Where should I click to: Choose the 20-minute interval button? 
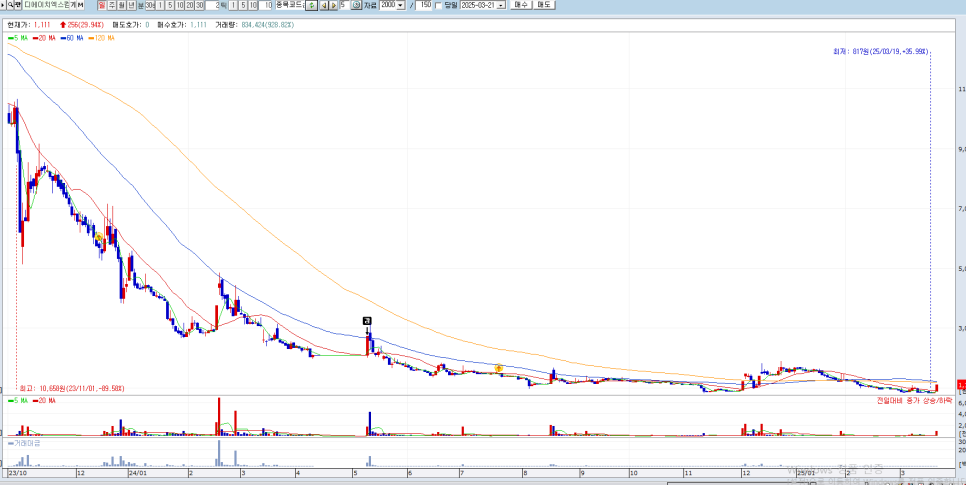(189, 5)
